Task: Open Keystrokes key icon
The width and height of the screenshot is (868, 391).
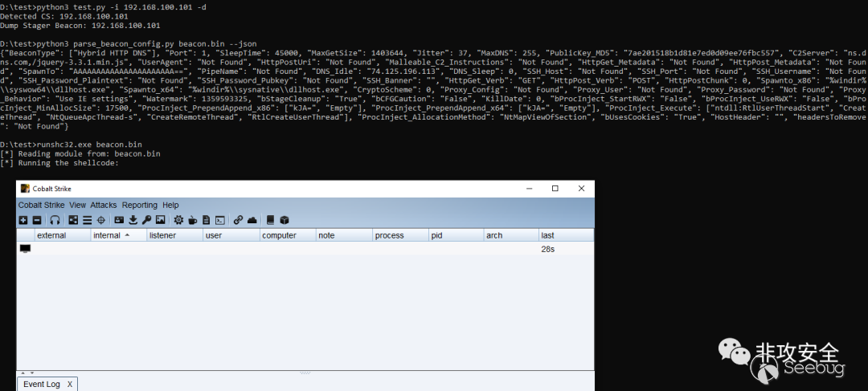Action: (x=146, y=220)
